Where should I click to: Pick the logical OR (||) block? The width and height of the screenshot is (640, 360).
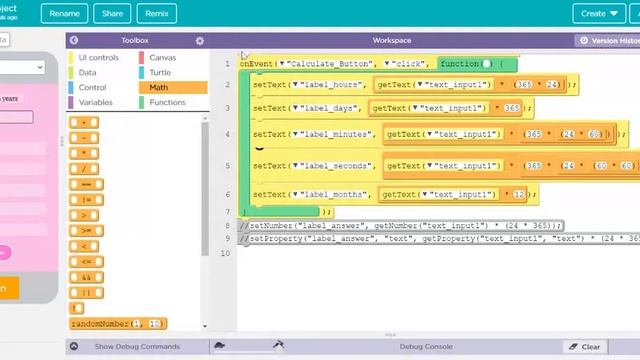(86, 293)
